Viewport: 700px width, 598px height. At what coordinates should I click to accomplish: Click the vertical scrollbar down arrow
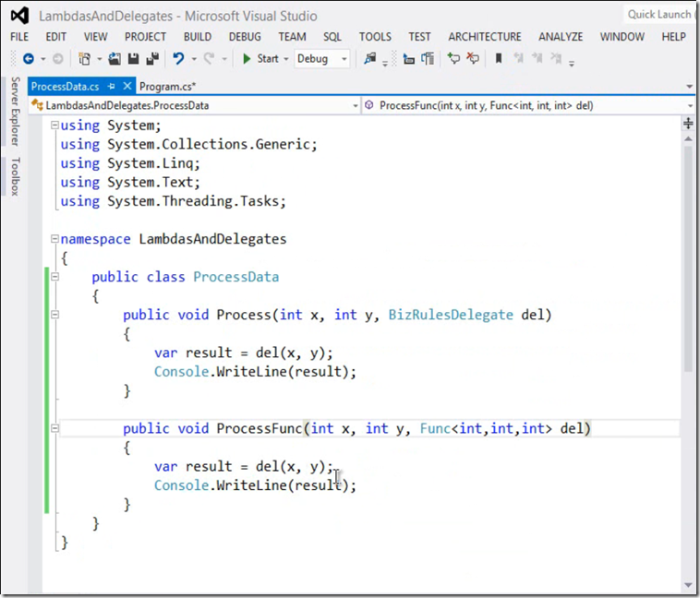pyautogui.click(x=688, y=585)
